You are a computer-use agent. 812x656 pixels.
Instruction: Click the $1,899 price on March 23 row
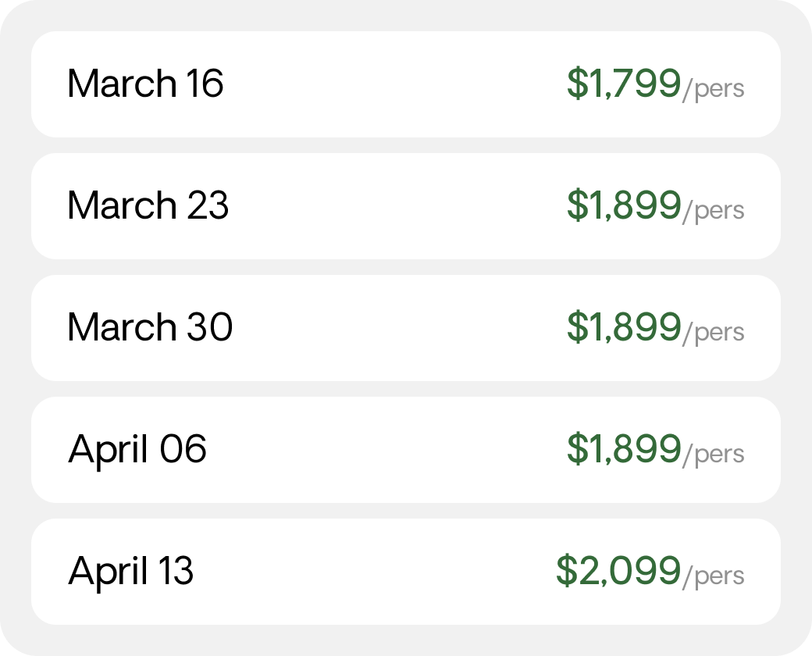click(624, 205)
